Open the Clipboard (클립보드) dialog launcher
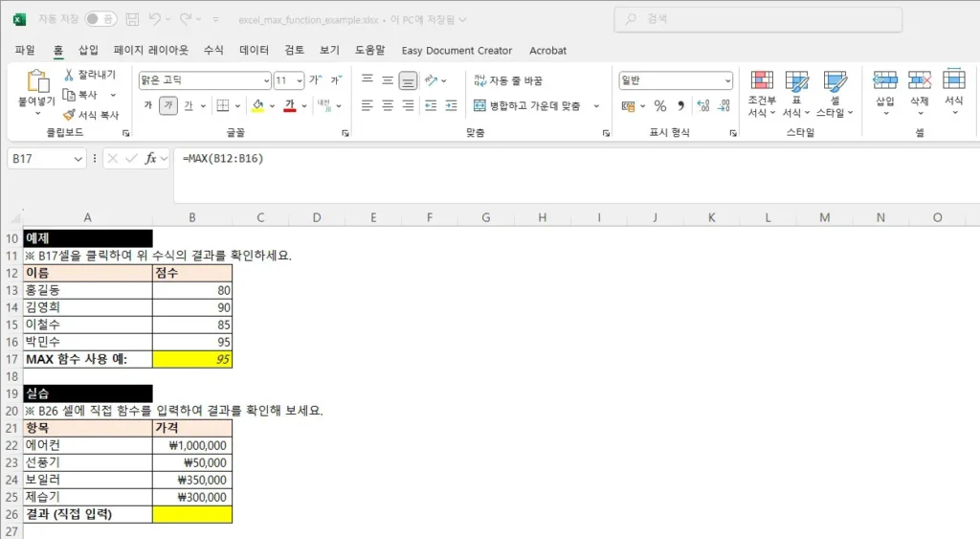 click(x=125, y=133)
